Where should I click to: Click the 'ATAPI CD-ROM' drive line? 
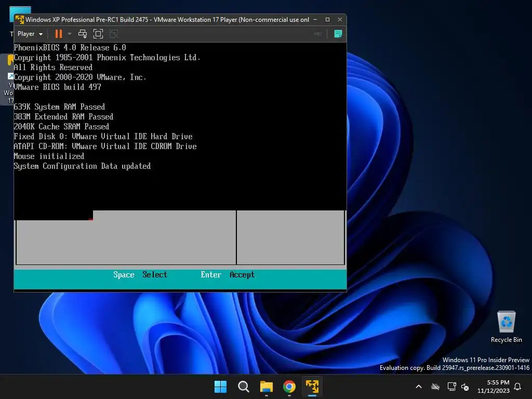pos(105,146)
